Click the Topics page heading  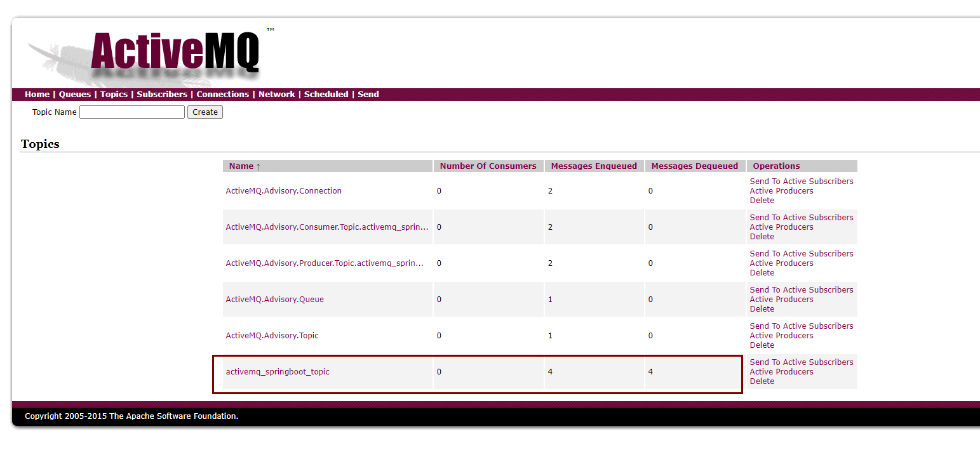pos(40,144)
